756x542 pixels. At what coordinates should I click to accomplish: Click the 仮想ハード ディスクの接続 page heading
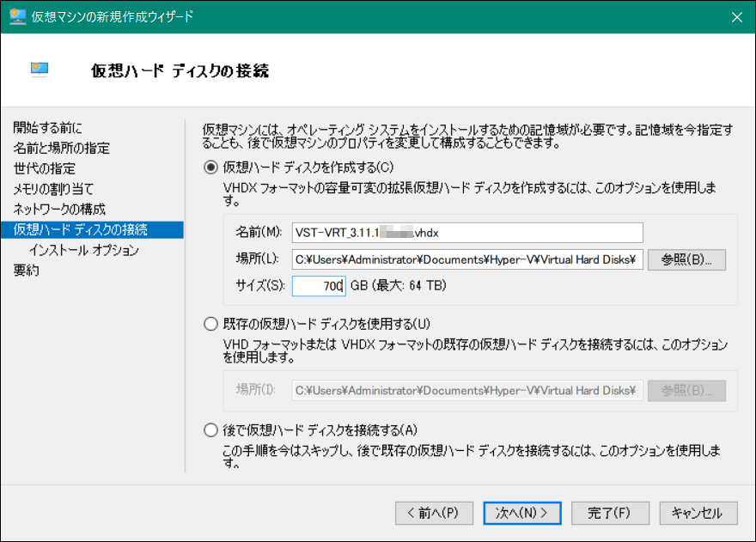[x=180, y=71]
